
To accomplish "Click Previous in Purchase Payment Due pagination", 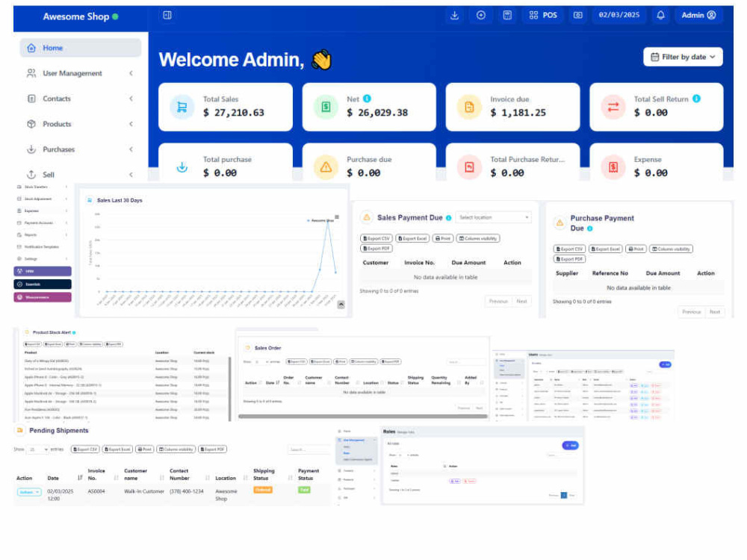I will (691, 312).
